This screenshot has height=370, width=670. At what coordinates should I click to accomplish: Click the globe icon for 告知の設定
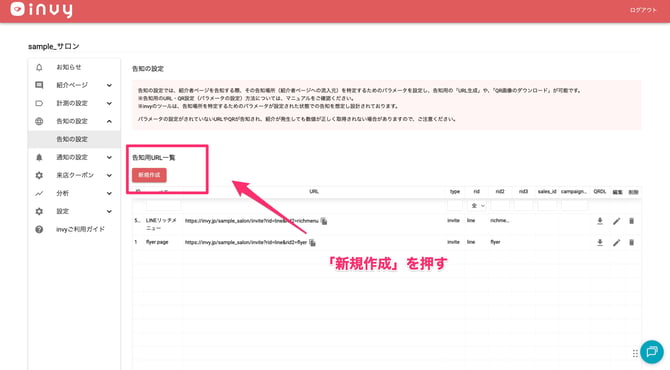(39, 121)
